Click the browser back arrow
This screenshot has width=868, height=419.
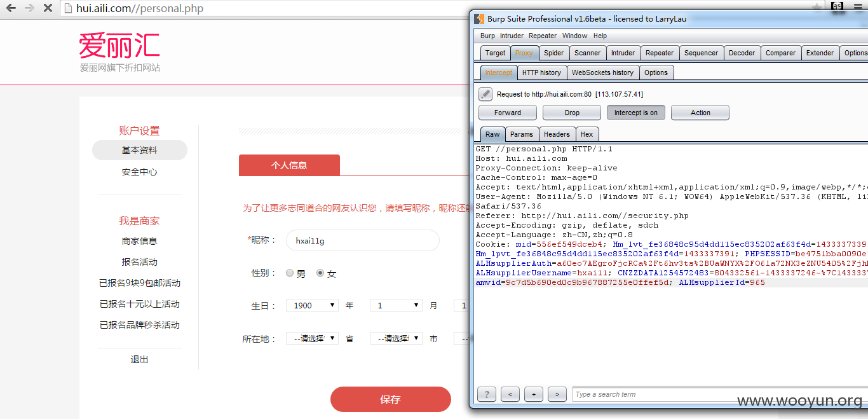click(11, 8)
